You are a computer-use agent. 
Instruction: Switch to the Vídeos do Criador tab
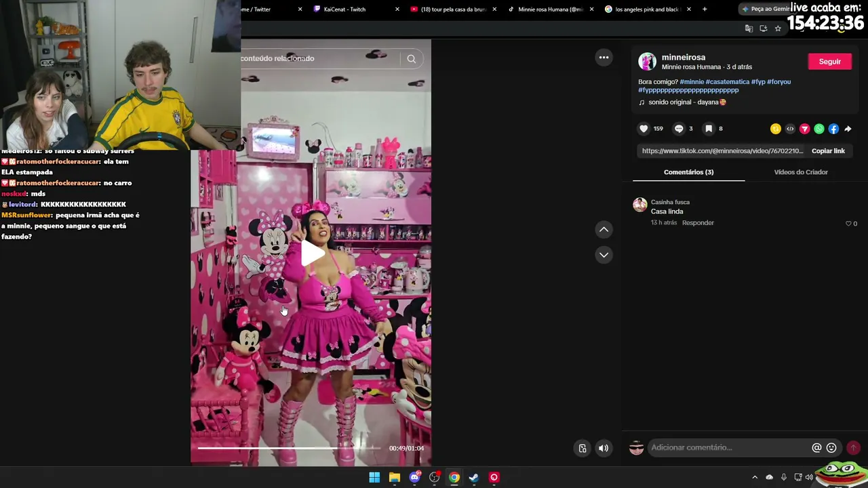(801, 172)
